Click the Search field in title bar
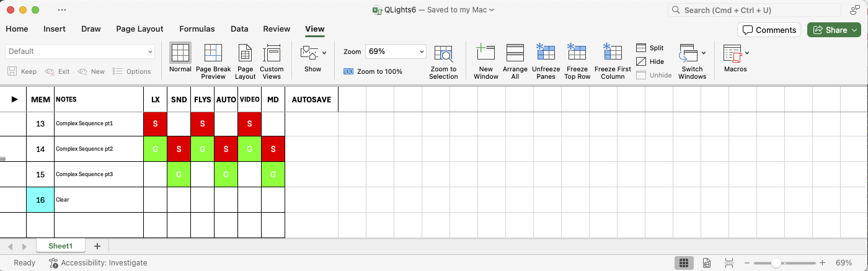 (x=756, y=10)
